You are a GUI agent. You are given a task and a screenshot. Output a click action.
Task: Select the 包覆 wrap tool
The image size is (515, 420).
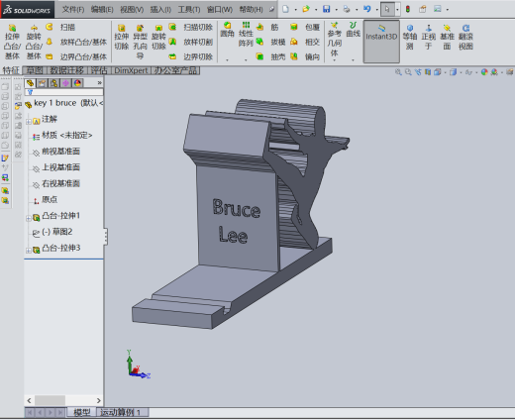pos(305,27)
